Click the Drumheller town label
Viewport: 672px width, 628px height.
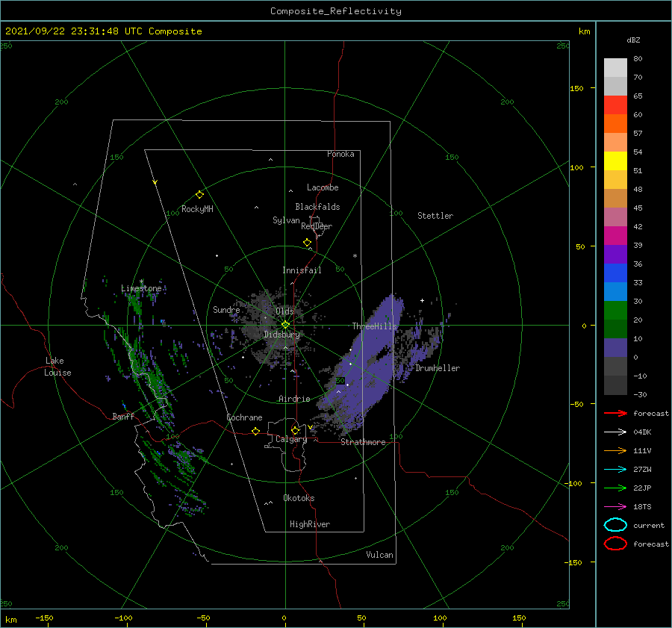pos(438,368)
